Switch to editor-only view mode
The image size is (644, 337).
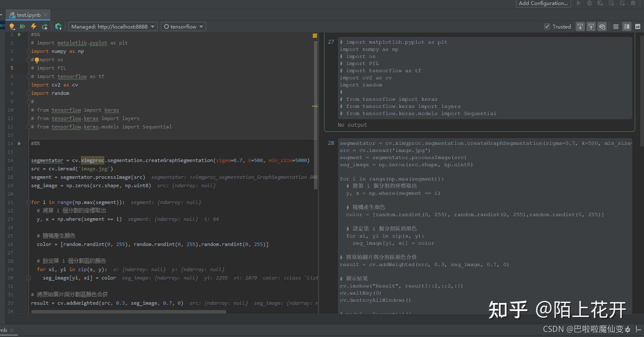click(616, 27)
